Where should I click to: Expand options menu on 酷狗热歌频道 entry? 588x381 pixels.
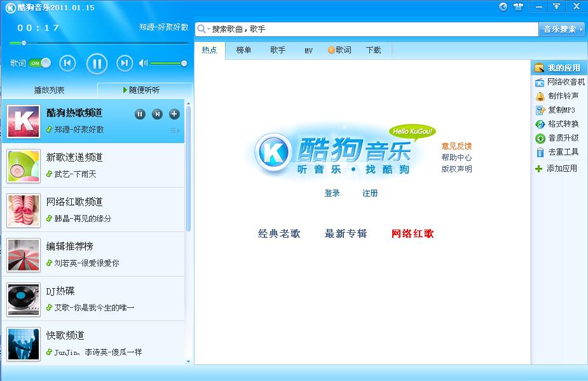coord(174,130)
